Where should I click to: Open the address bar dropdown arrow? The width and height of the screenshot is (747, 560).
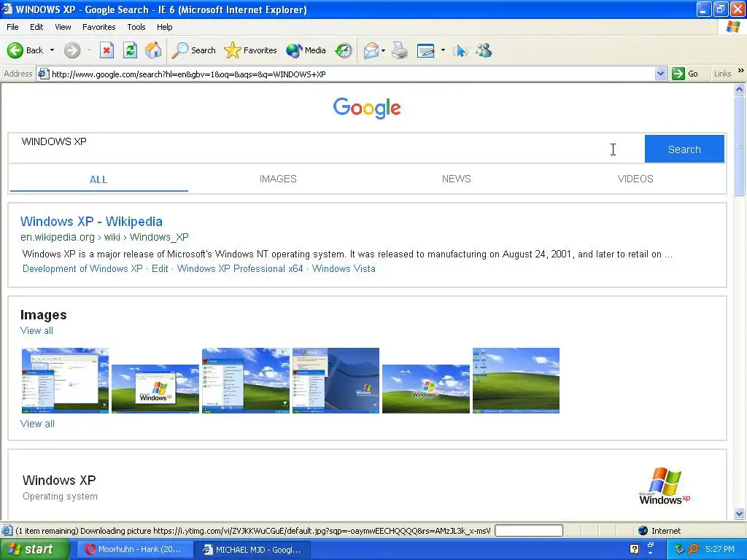(x=660, y=74)
